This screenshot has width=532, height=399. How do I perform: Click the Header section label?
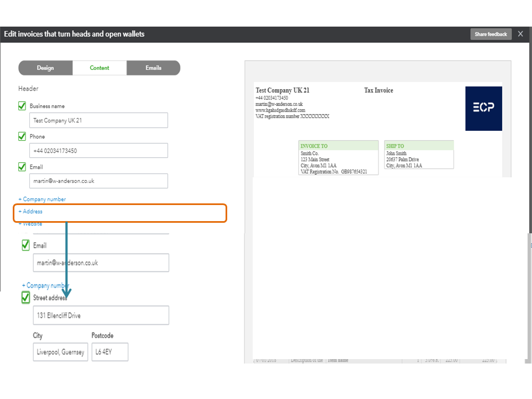tap(28, 89)
